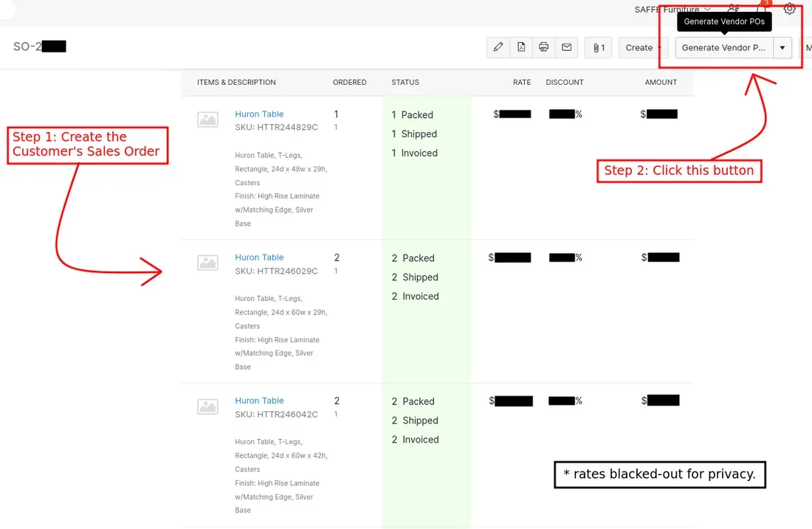This screenshot has height=529, width=812.
Task: Click the pencil edit icon
Action: click(498, 47)
